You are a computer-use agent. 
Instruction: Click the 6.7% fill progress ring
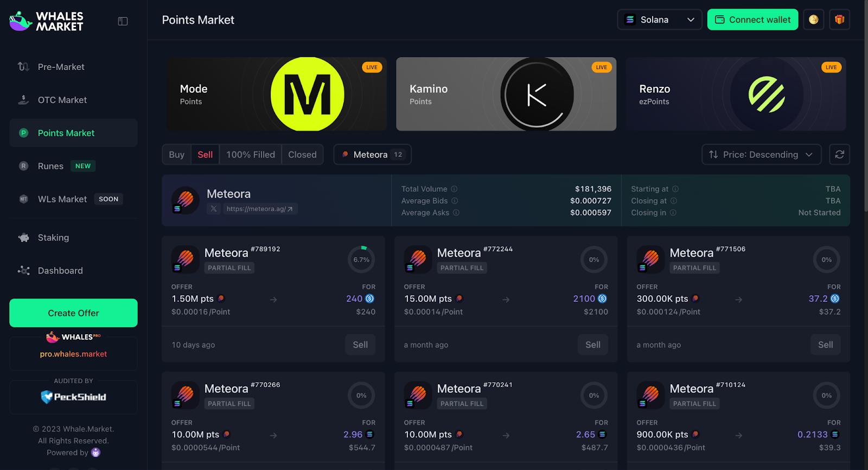[361, 259]
